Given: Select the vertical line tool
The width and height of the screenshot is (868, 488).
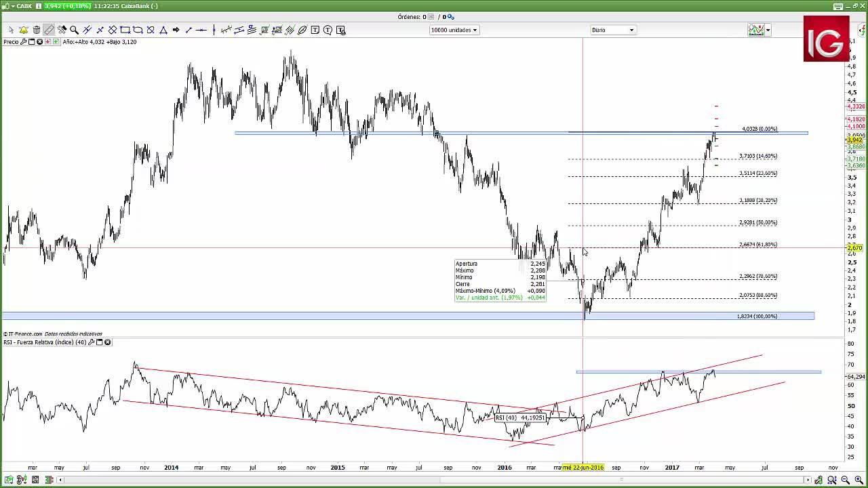Looking at the screenshot, I should tap(214, 30).
